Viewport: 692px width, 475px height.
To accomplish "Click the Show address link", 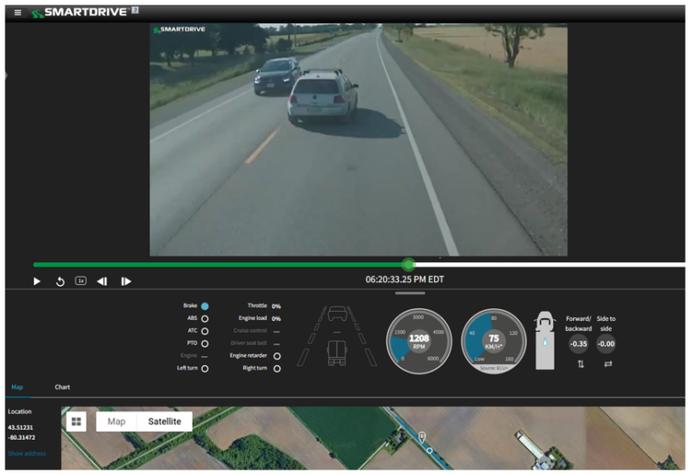I will point(26,454).
